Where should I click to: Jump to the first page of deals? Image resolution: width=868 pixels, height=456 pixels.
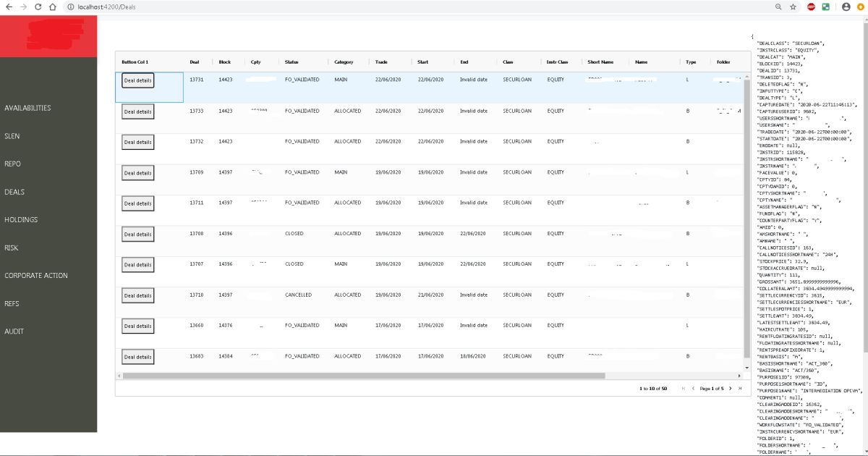pos(684,389)
